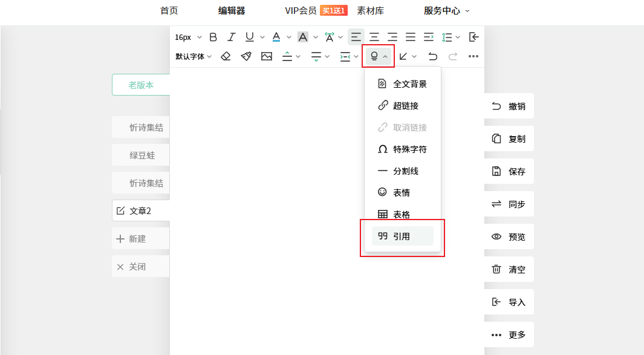Open the 编辑器 nav item
The height and width of the screenshot is (355, 644).
(232, 11)
